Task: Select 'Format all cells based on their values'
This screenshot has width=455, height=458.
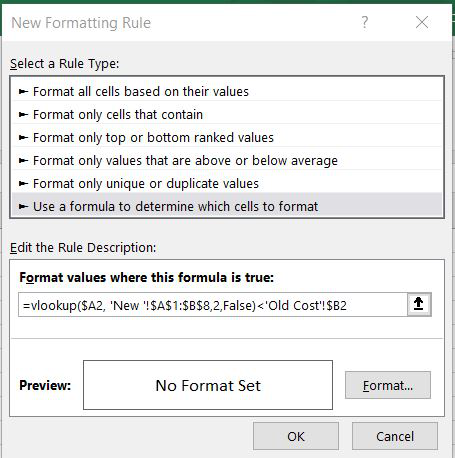Action: coord(227,91)
